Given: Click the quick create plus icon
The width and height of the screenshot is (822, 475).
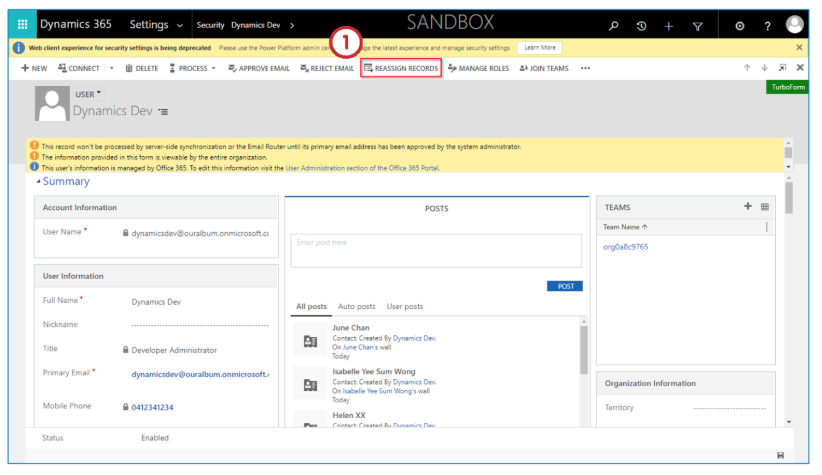Looking at the screenshot, I should (x=669, y=25).
